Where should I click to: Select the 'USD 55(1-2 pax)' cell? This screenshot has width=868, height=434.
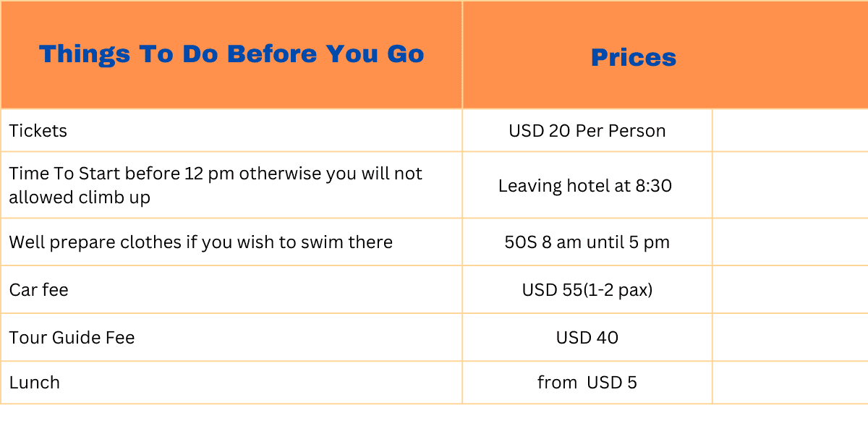click(x=587, y=290)
